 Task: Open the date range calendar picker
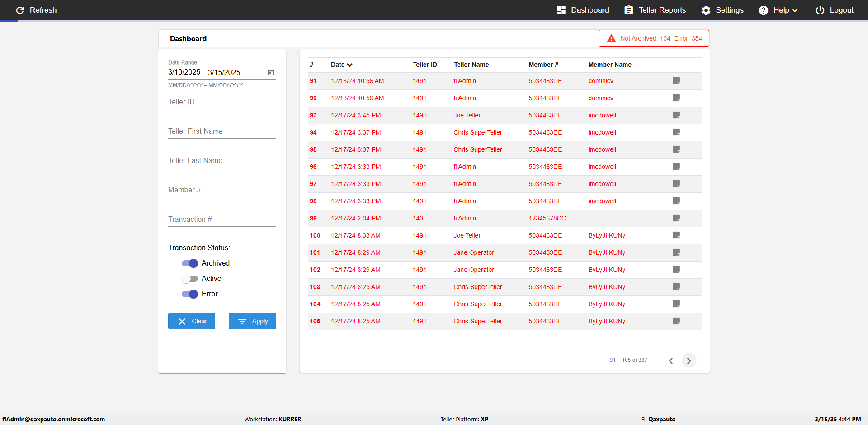[x=271, y=73]
